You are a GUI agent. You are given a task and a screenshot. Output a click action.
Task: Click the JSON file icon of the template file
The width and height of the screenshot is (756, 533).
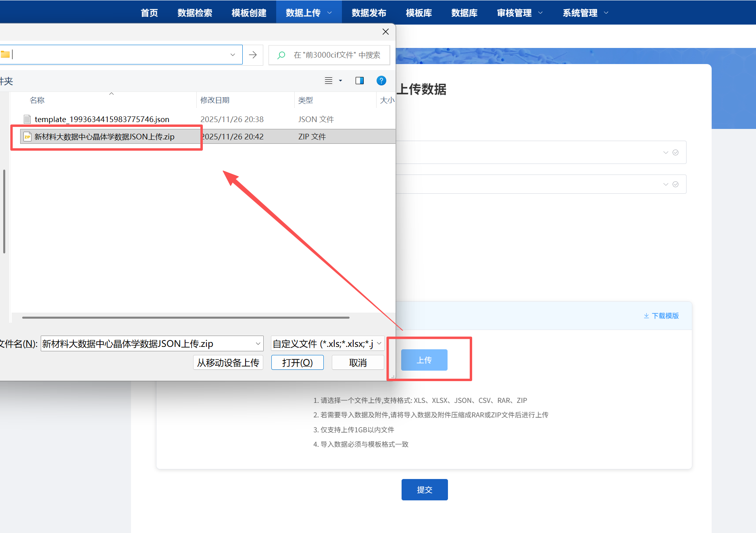point(27,119)
